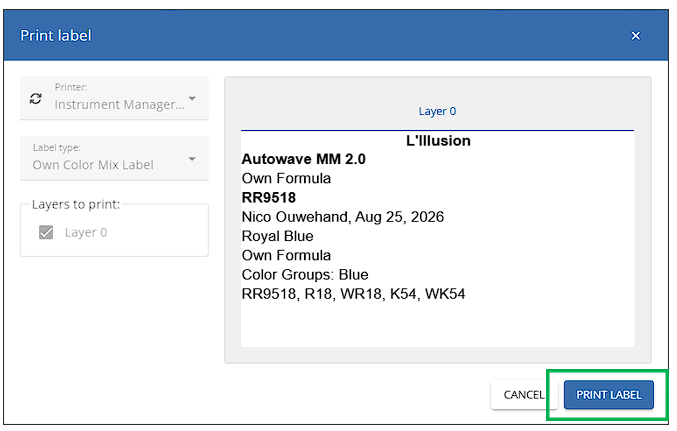Click the RR9518, R18, WR18, K54, WK54 line

click(353, 294)
